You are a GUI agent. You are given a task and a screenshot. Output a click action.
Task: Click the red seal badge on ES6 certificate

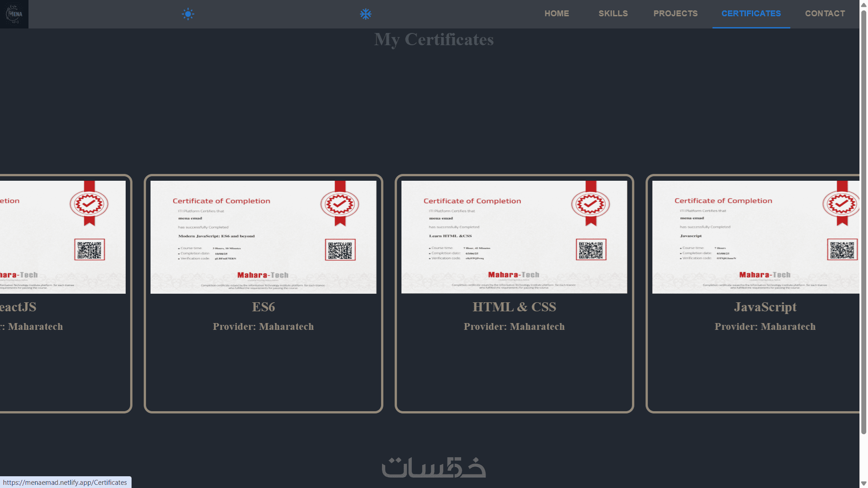(x=340, y=204)
